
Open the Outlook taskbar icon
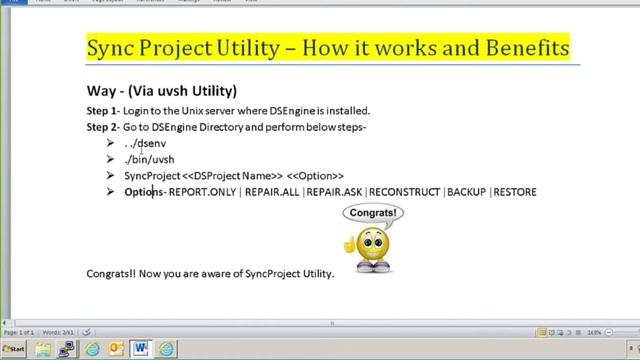[x=116, y=349]
